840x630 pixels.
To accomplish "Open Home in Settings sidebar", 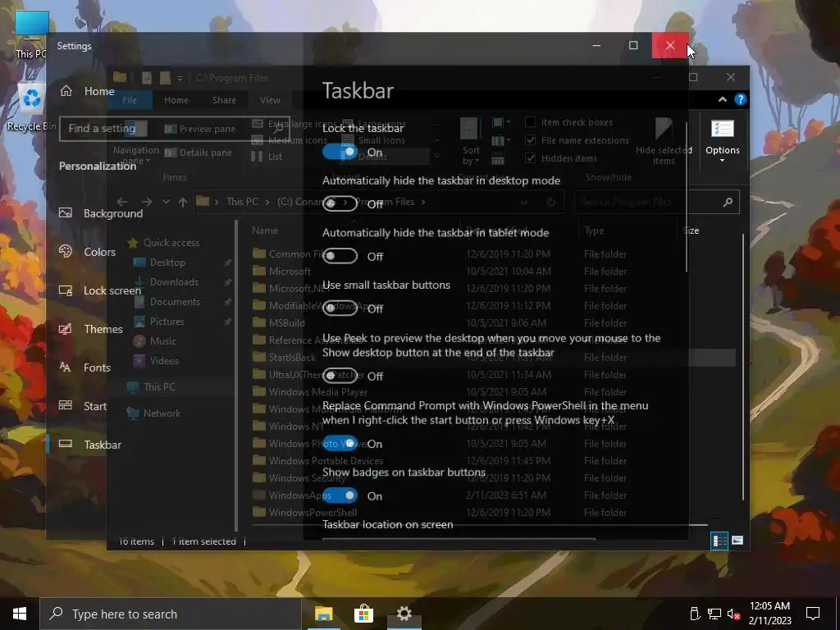I will [x=87, y=91].
